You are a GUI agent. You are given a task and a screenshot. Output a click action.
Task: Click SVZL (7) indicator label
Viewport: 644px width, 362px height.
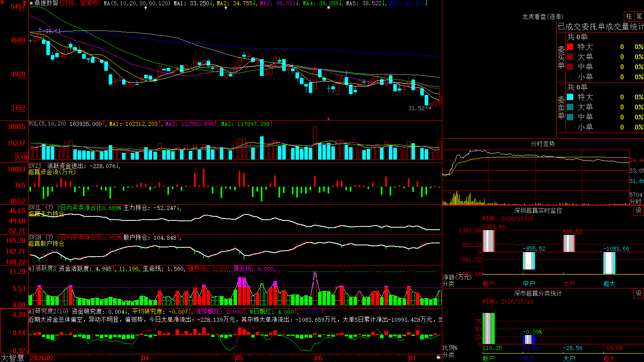tap(41, 208)
